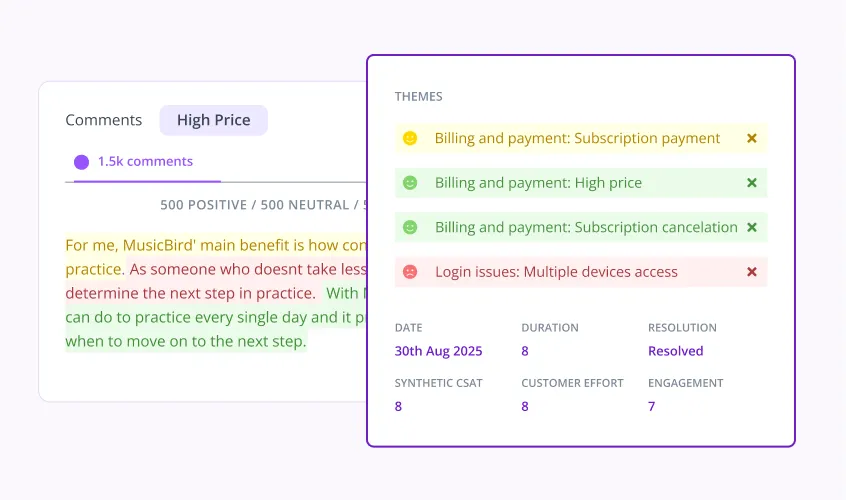Image resolution: width=846 pixels, height=500 pixels.
Task: Select the High Price tab
Action: tap(214, 120)
